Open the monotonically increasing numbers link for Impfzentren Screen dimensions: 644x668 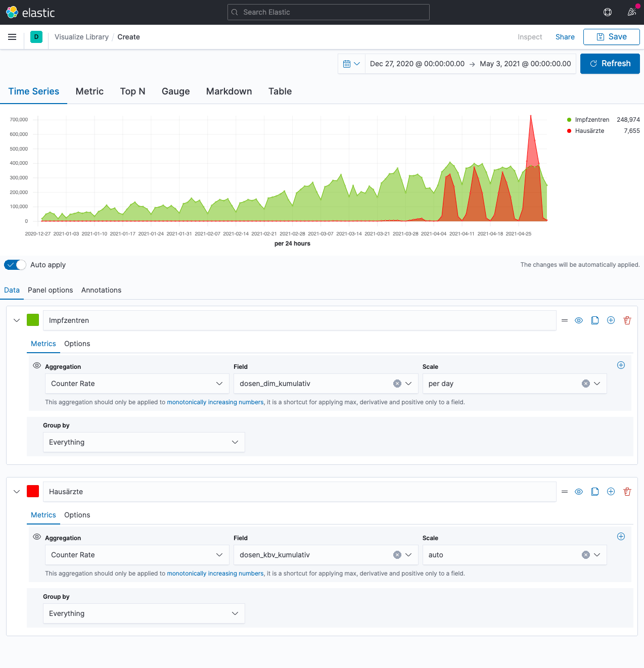coord(215,402)
